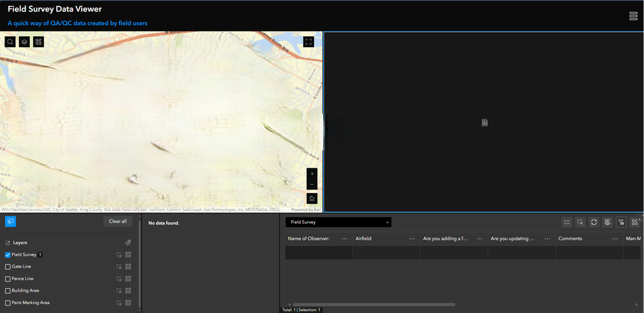The height and width of the screenshot is (313, 644).
Task: Click the 'No data found.' message
Action: 164,223
